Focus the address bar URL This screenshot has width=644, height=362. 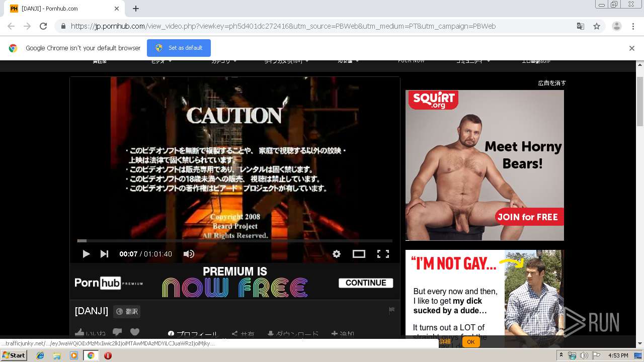[283, 26]
